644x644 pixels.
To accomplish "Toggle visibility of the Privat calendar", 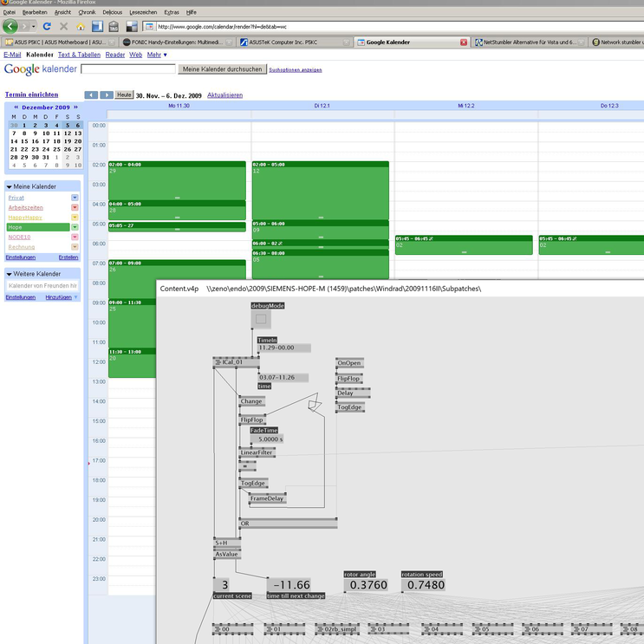I will pos(16,198).
